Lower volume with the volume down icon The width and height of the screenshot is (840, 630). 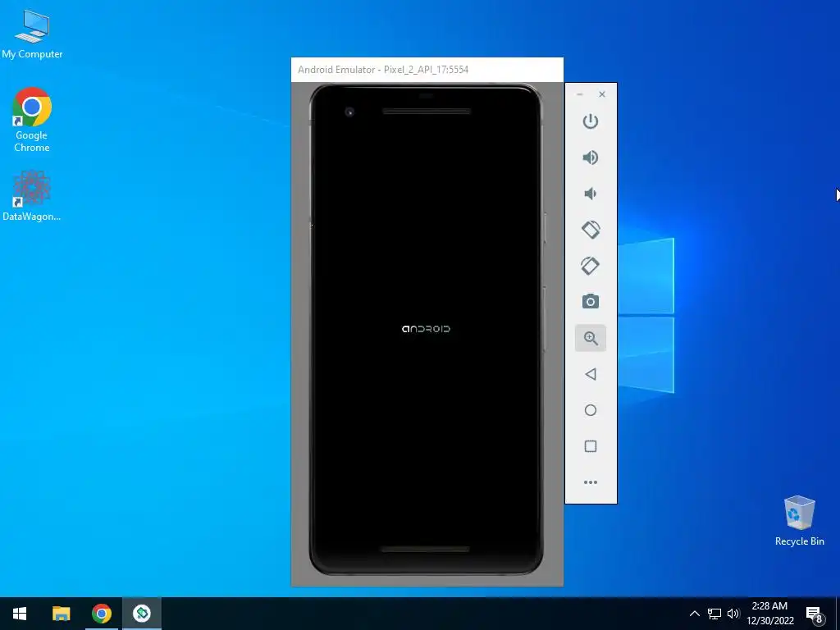591,194
